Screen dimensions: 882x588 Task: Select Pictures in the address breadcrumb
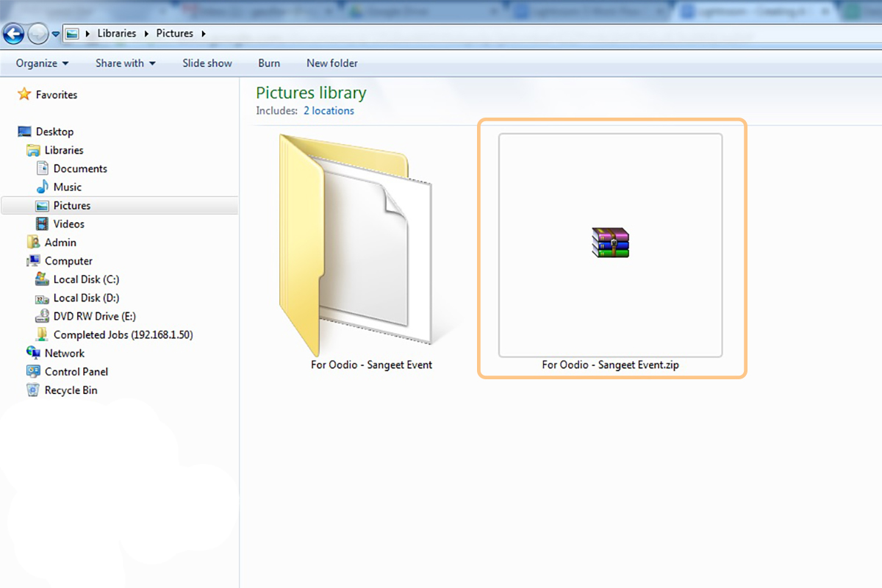click(175, 33)
